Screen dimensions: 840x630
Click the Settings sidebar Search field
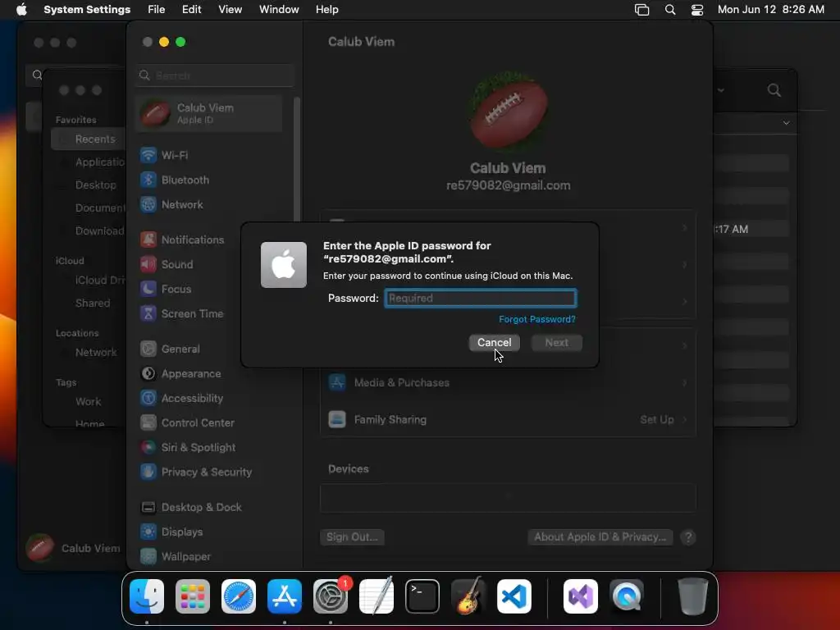[214, 75]
